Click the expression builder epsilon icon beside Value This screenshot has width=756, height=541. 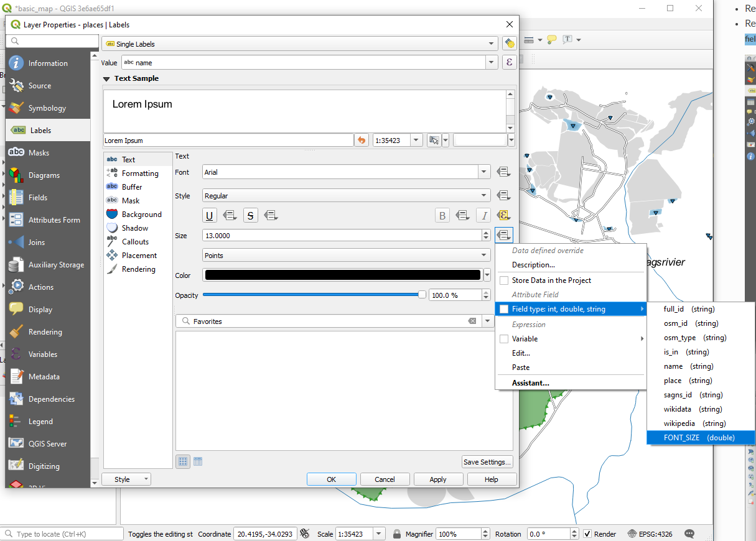tap(510, 62)
